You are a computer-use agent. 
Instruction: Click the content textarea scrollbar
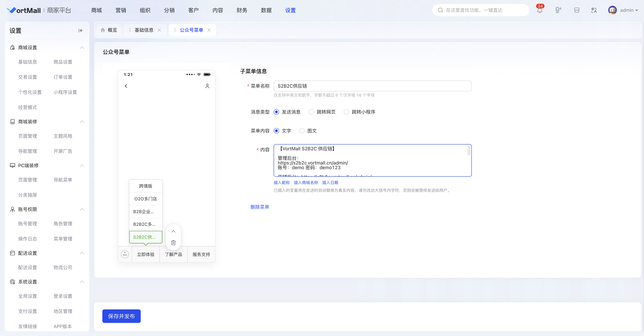click(x=469, y=151)
